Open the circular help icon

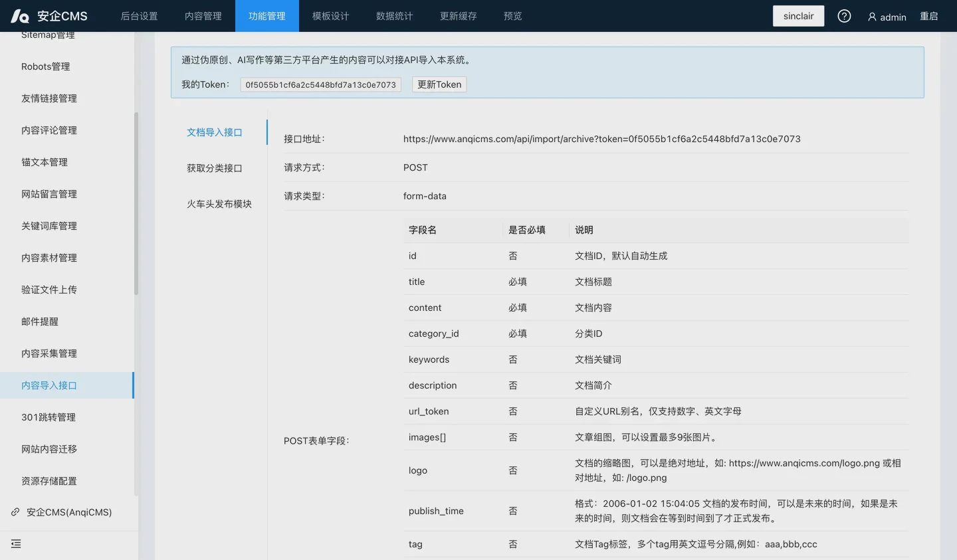(x=844, y=15)
